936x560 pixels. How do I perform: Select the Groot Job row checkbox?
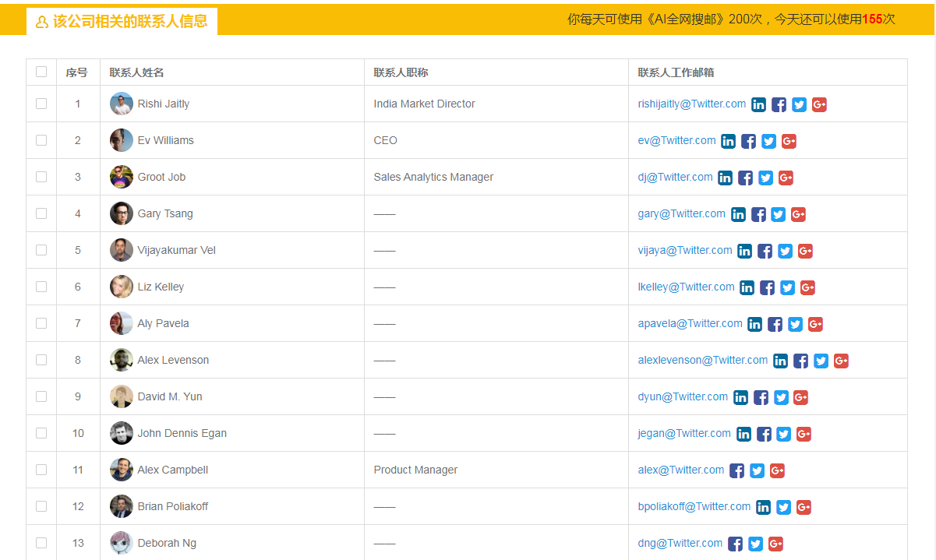41,177
